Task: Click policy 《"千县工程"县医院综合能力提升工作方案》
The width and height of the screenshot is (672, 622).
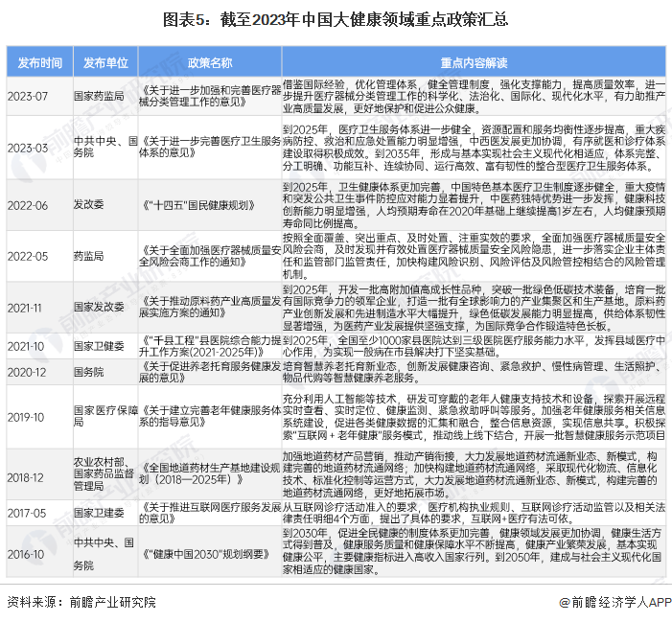Action: pos(210,346)
